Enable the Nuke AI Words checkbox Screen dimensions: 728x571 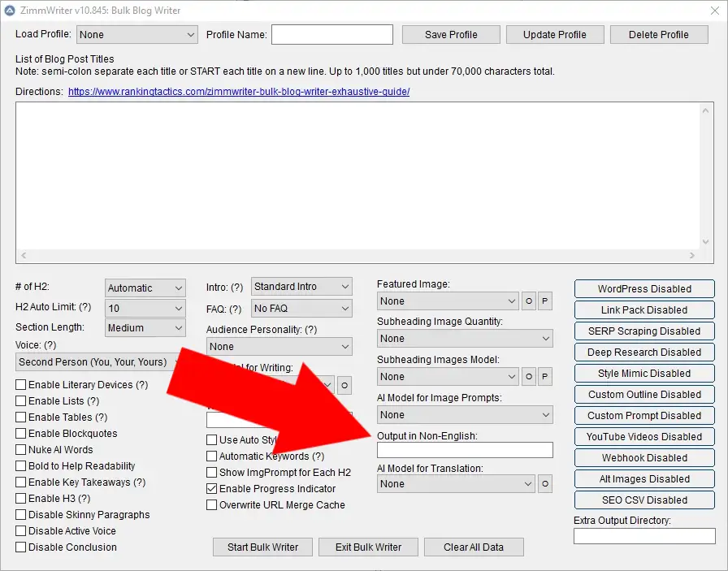(x=22, y=450)
